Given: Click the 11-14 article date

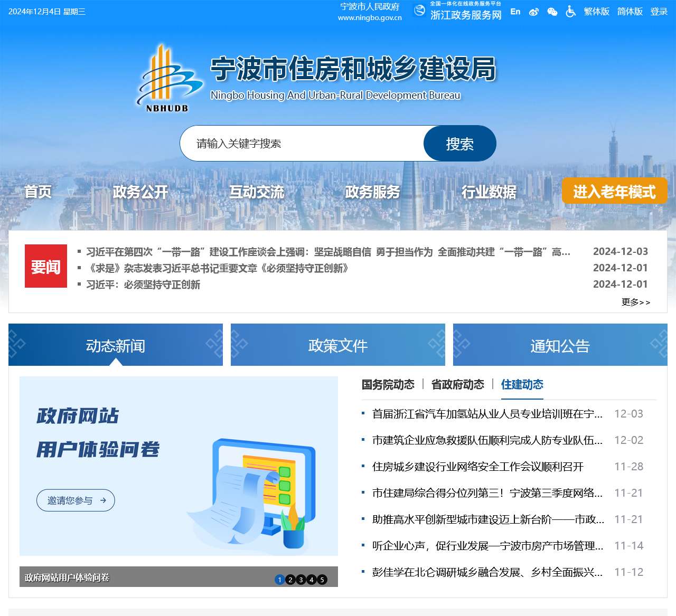Looking at the screenshot, I should pyautogui.click(x=629, y=546).
